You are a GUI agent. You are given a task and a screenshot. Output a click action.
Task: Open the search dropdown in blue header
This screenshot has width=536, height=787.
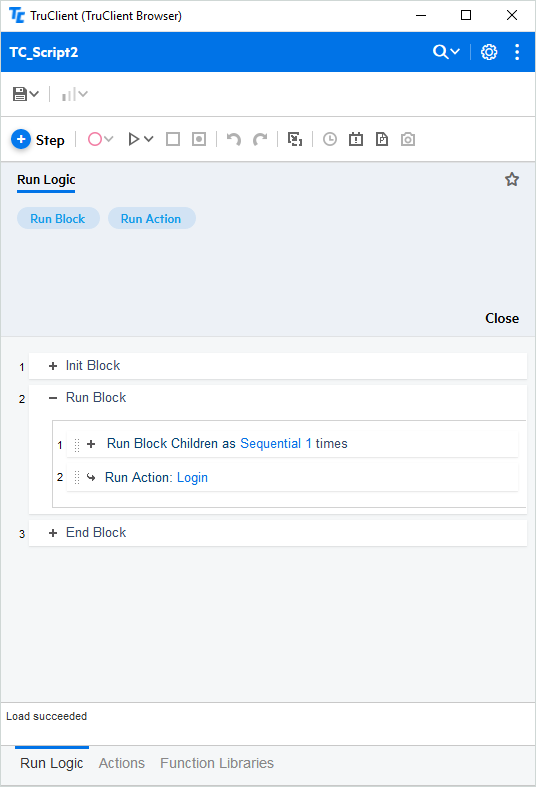tap(446, 52)
